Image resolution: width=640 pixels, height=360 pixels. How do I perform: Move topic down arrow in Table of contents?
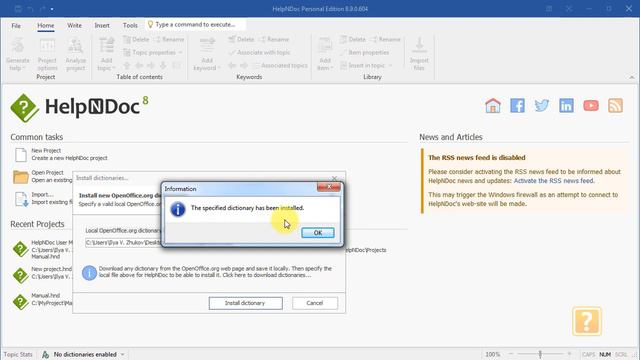163,65
